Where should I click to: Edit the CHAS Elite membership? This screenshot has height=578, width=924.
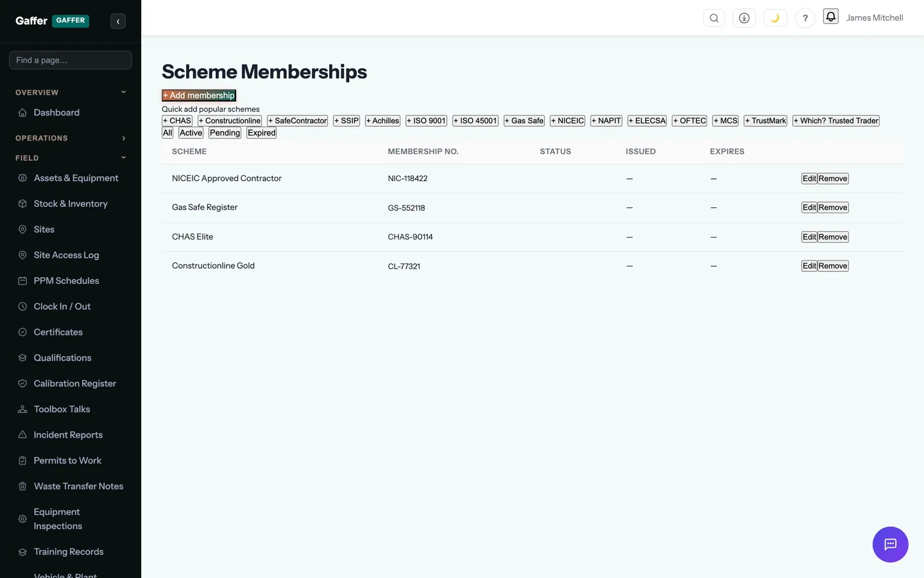click(x=809, y=237)
